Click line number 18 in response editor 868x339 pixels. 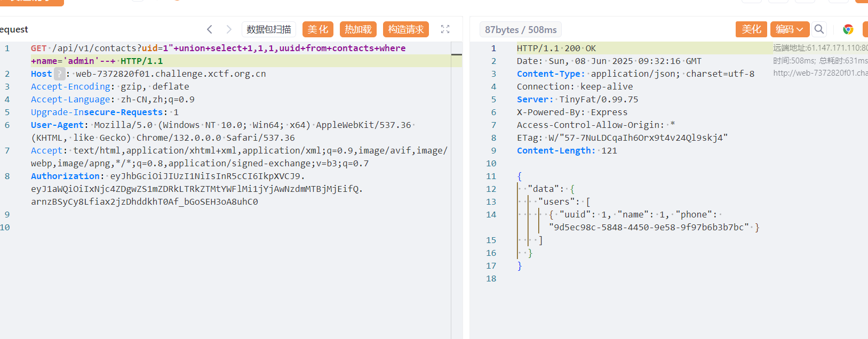pyautogui.click(x=491, y=278)
